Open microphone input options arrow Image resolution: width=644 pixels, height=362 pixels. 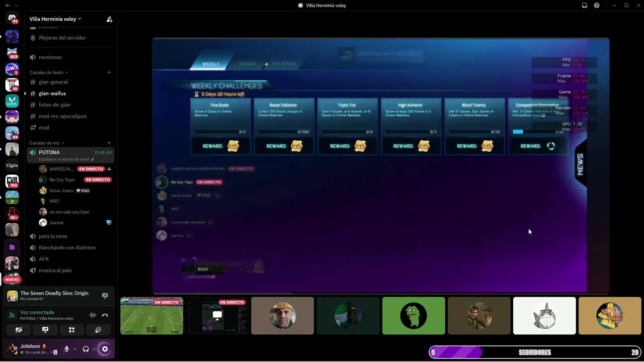75,349
